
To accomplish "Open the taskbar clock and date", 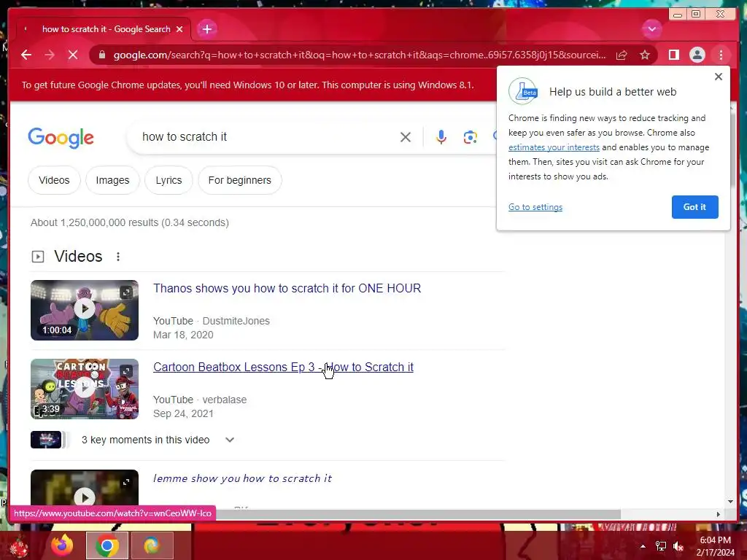I will pyautogui.click(x=716, y=546).
